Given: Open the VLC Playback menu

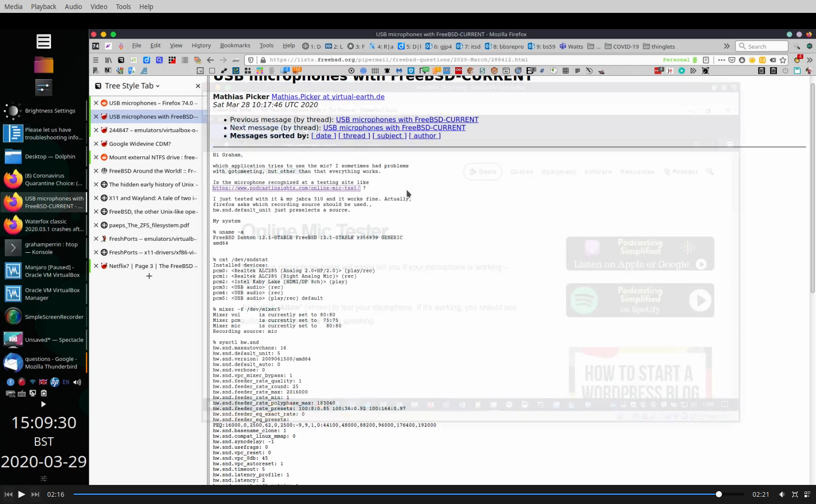Looking at the screenshot, I should [43, 7].
